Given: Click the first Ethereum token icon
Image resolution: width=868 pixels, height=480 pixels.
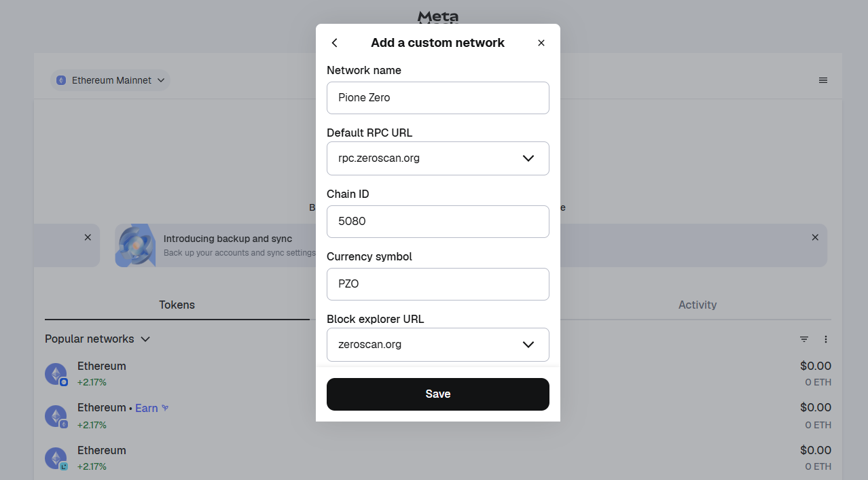Looking at the screenshot, I should [56, 374].
